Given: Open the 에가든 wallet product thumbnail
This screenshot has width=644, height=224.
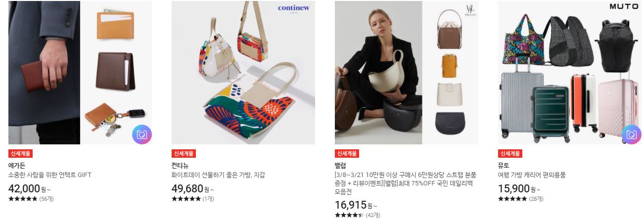Looking at the screenshot, I should (80, 73).
